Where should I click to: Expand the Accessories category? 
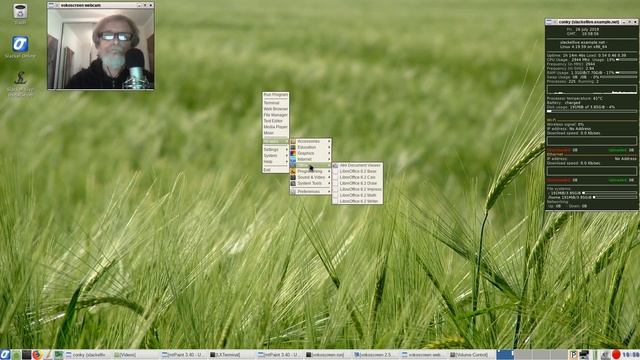tap(310, 141)
